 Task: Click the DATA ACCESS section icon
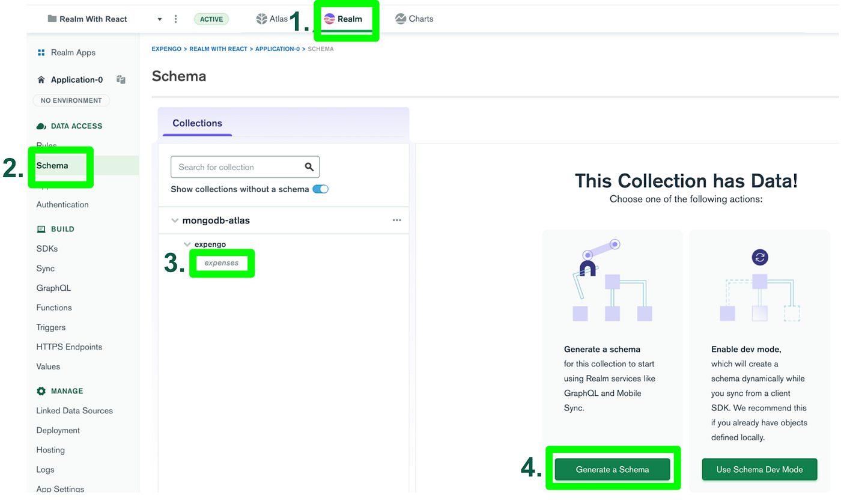[40, 126]
